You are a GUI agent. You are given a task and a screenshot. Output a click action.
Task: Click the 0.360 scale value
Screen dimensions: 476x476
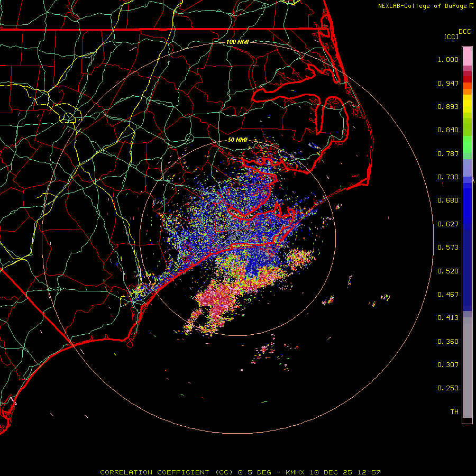pyautogui.click(x=448, y=342)
